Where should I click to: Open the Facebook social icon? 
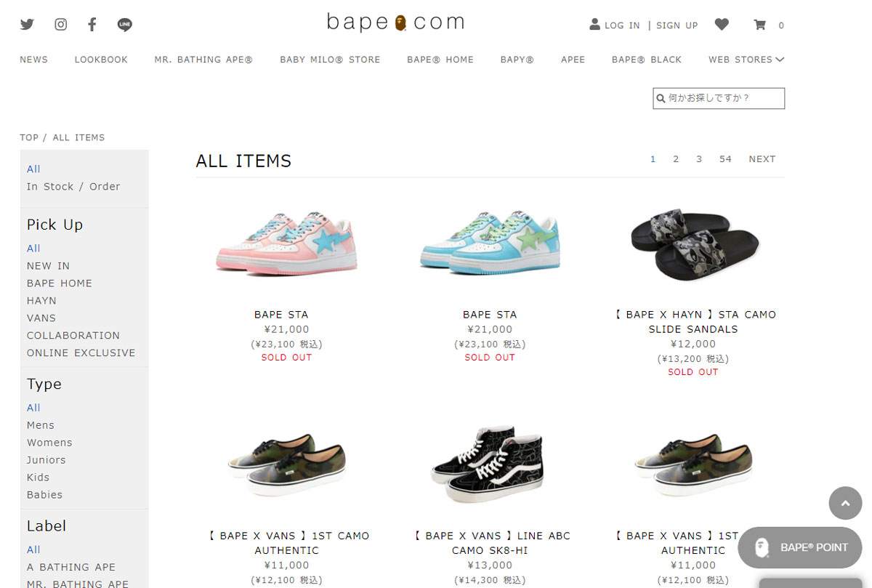click(x=92, y=25)
